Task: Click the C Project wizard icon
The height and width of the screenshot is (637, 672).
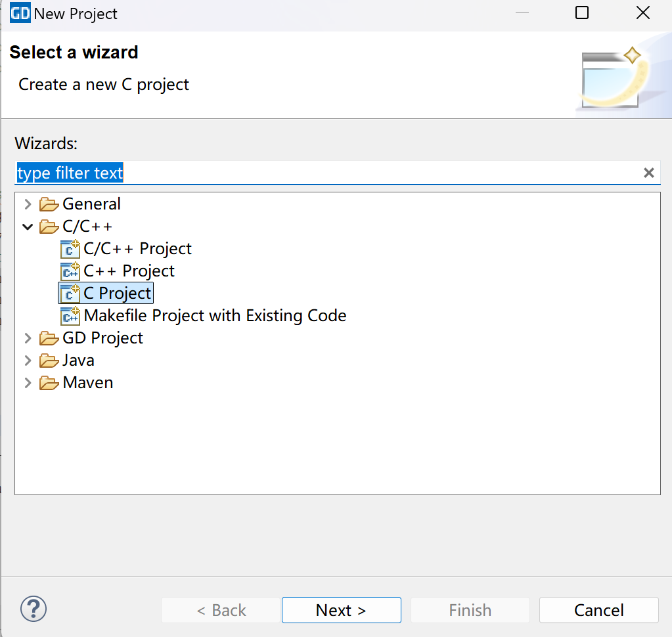Action: click(x=70, y=294)
